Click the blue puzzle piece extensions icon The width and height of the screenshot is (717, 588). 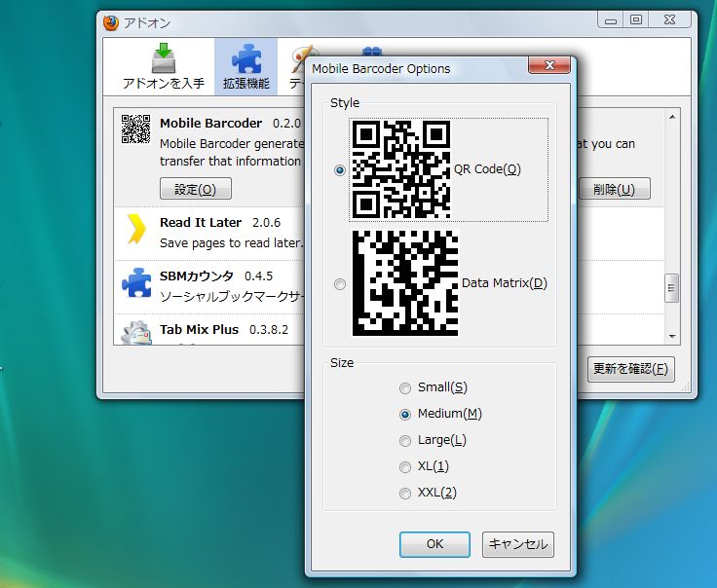[x=246, y=58]
